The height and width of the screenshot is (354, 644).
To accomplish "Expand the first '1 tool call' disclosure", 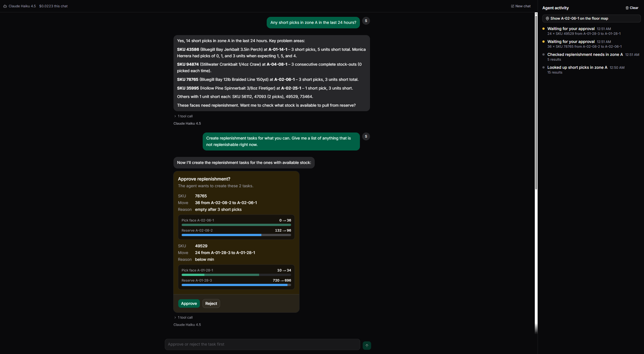I will (183, 116).
